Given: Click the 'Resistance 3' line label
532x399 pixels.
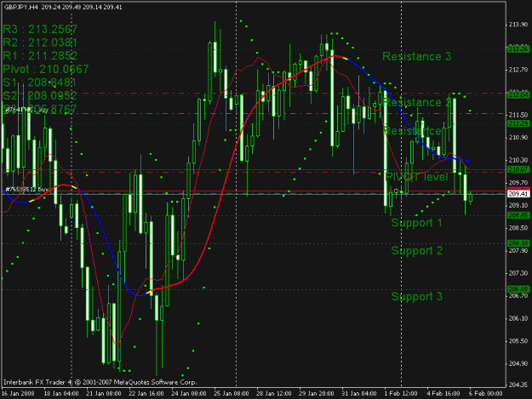Looking at the screenshot, I should 416,56.
